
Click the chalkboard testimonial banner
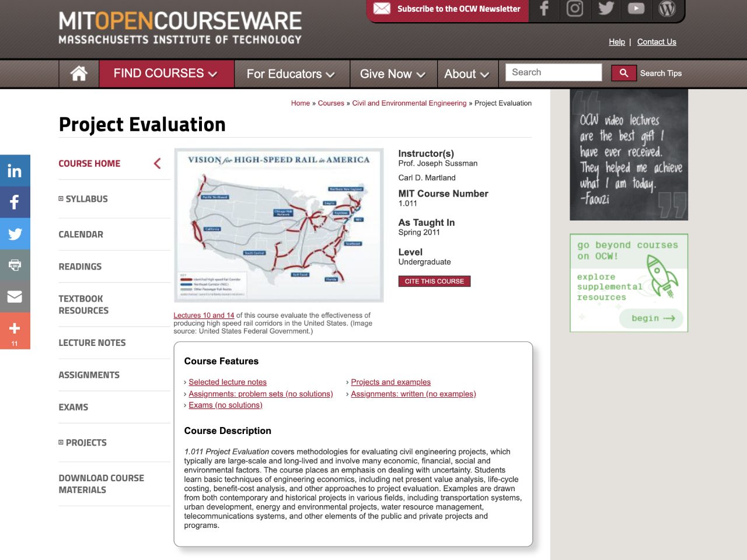(x=629, y=155)
